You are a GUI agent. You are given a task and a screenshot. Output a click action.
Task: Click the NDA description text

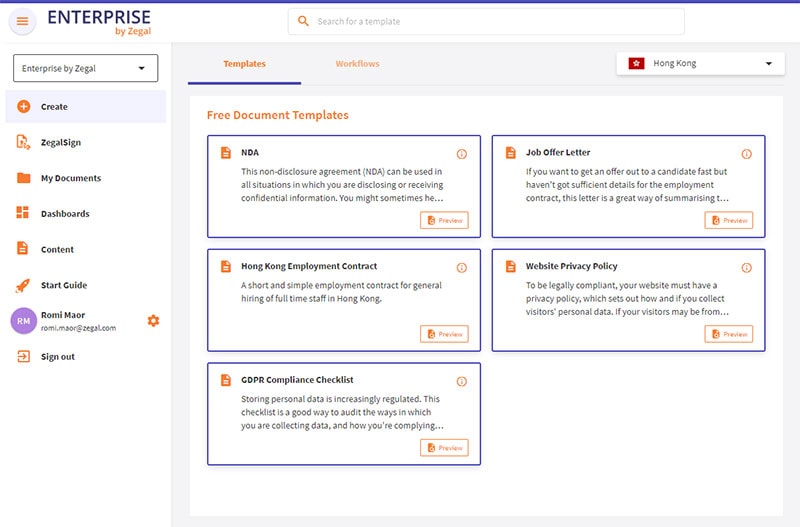[x=342, y=185]
